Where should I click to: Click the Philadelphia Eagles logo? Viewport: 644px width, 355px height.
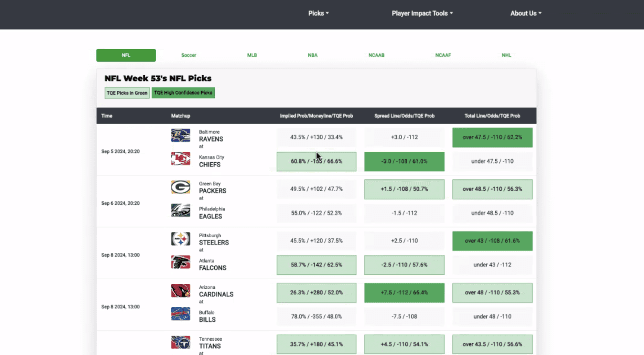coord(181,210)
